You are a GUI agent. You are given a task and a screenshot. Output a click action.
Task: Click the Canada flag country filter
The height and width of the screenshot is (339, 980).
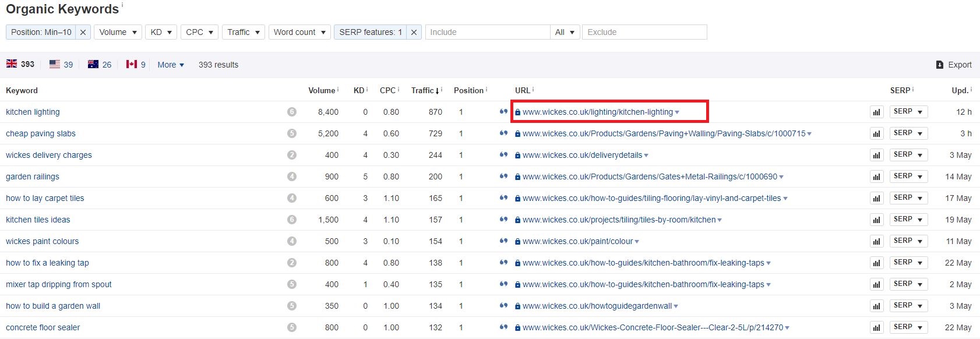[x=132, y=64]
